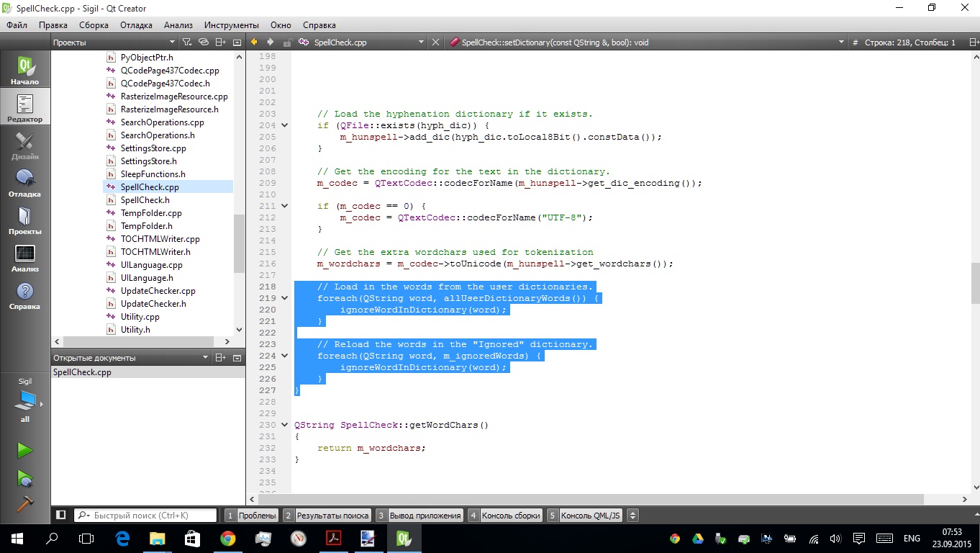
Task: Collapse the code fold at line 219
Action: (x=285, y=298)
